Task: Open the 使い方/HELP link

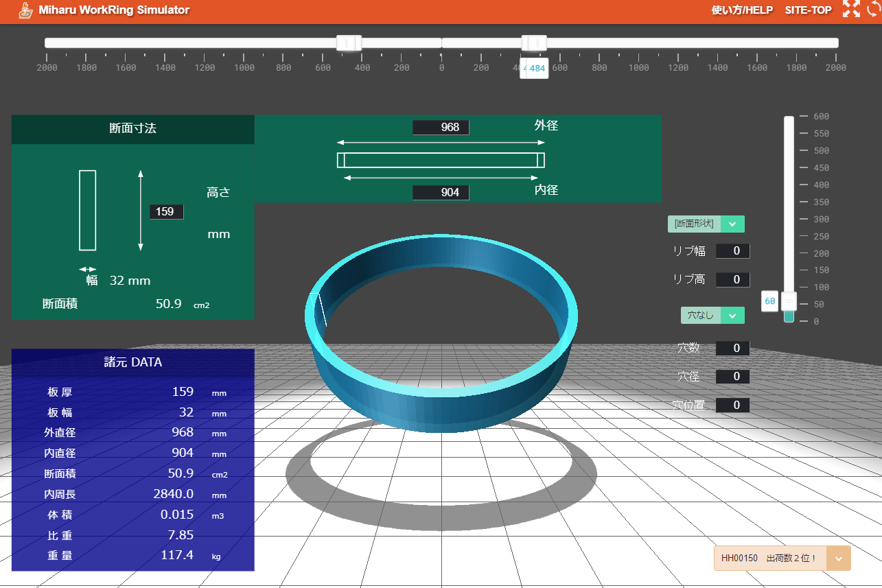Action: (x=742, y=10)
